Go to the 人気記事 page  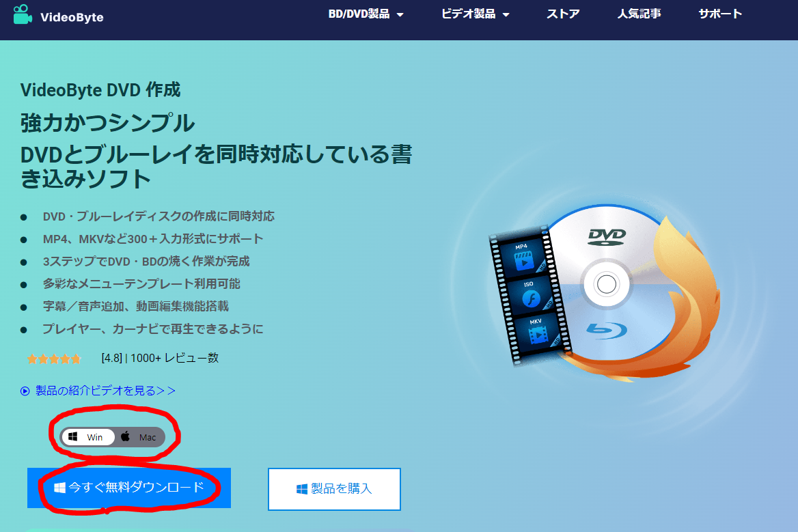[x=639, y=14]
